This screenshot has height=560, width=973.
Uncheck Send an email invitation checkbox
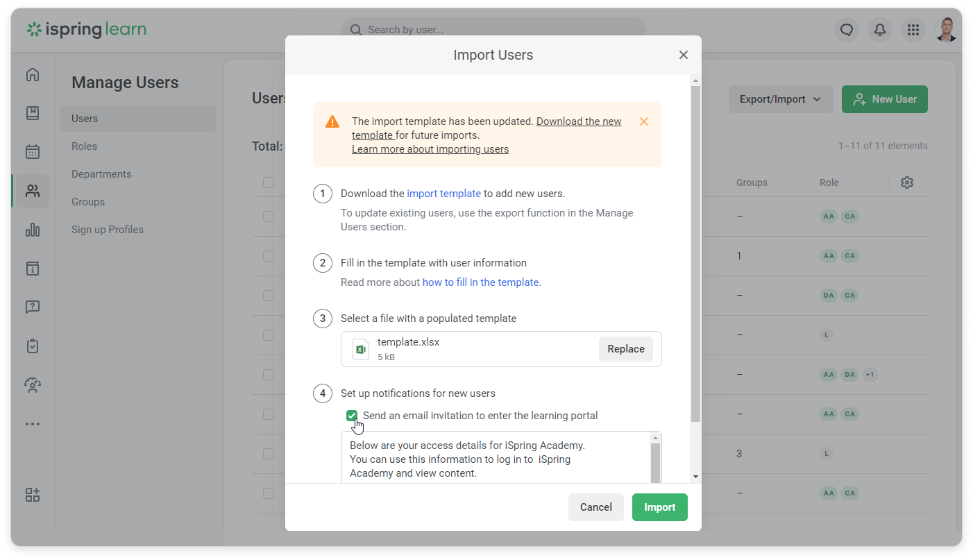coord(352,416)
